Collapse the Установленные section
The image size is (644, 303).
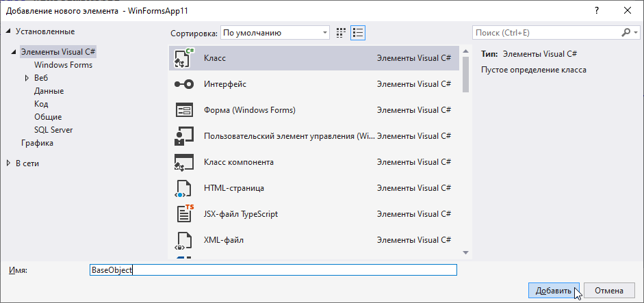coord(9,31)
